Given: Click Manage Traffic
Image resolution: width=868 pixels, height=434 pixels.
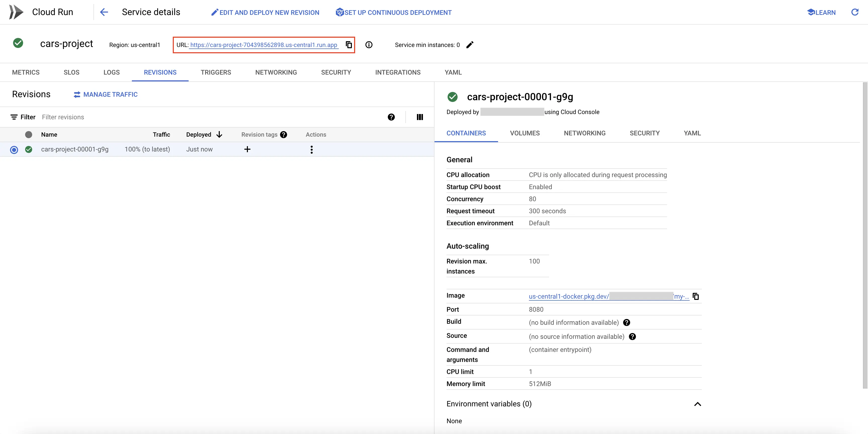Looking at the screenshot, I should 105,95.
